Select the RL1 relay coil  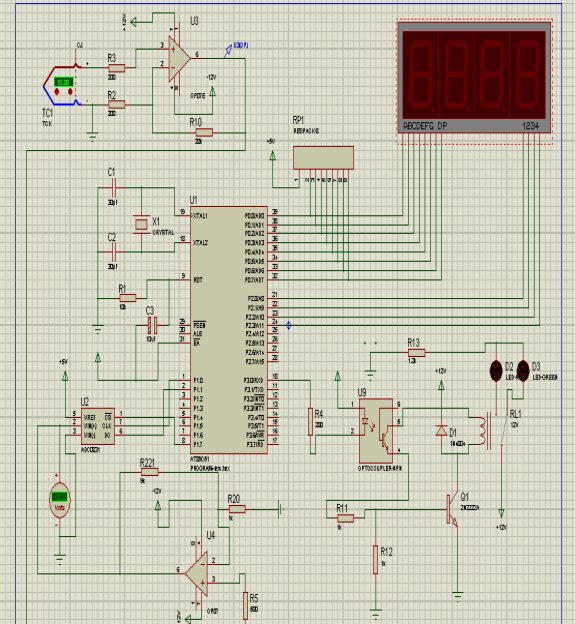[x=483, y=431]
